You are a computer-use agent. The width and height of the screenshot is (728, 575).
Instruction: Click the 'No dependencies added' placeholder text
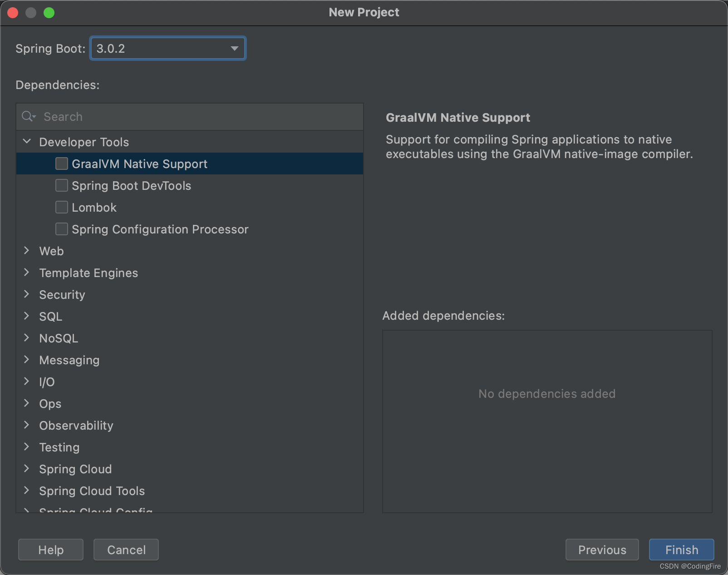coord(547,394)
